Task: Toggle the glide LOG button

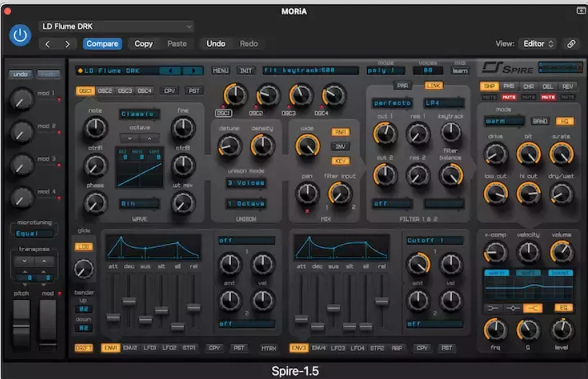Action: click(83, 247)
